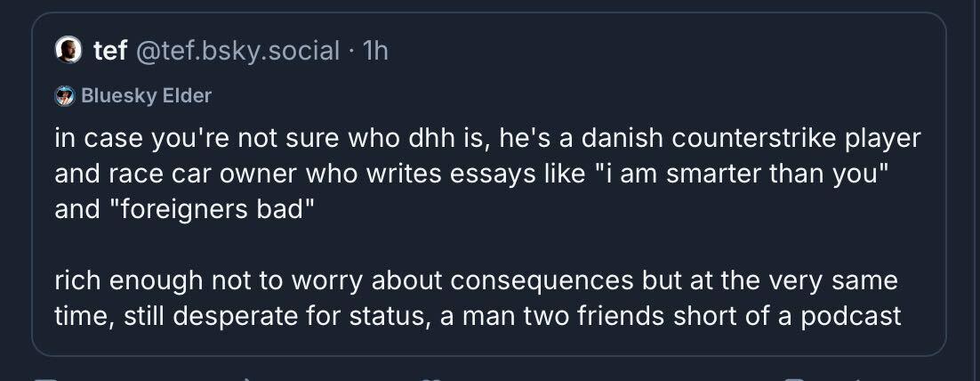The height and width of the screenshot is (381, 980).
Task: Open the @tef.bsky.social handle link
Action: coord(237,51)
